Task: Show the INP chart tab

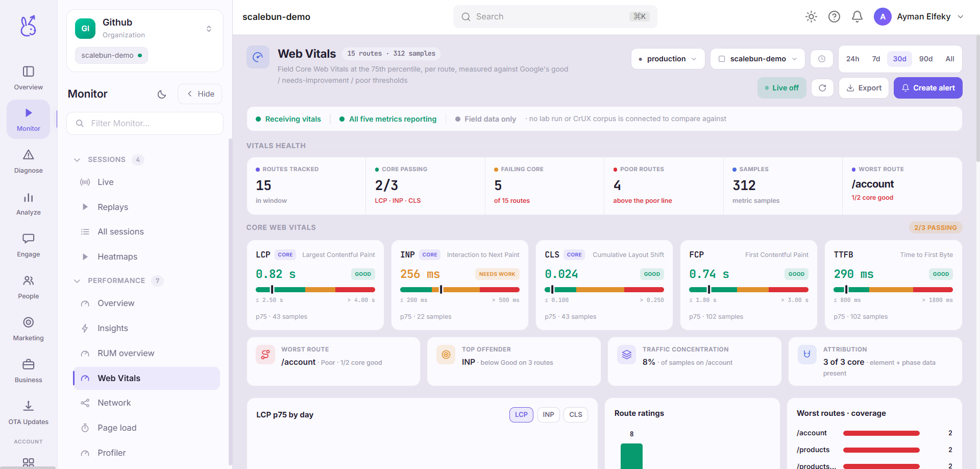Action: click(x=548, y=415)
